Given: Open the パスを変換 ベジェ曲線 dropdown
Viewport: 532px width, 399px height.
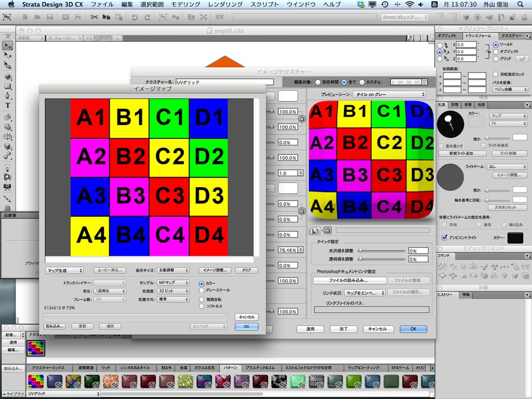Looking at the screenshot, I should coord(510,89).
